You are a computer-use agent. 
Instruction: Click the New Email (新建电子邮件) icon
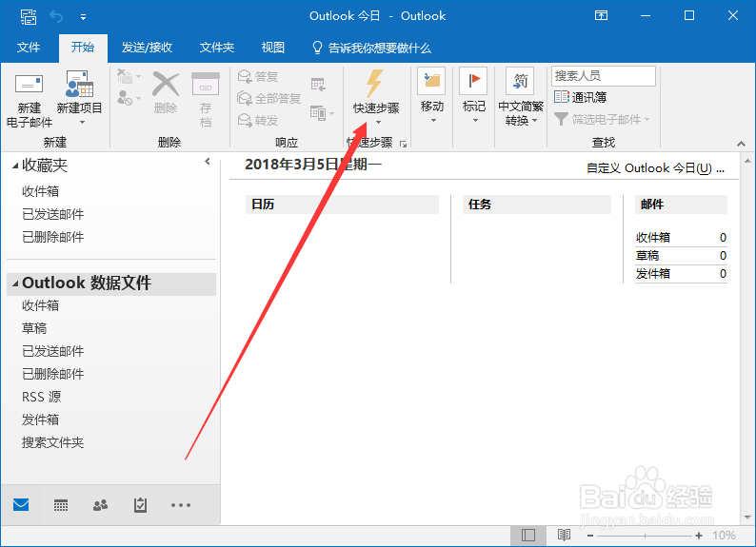pos(29,85)
